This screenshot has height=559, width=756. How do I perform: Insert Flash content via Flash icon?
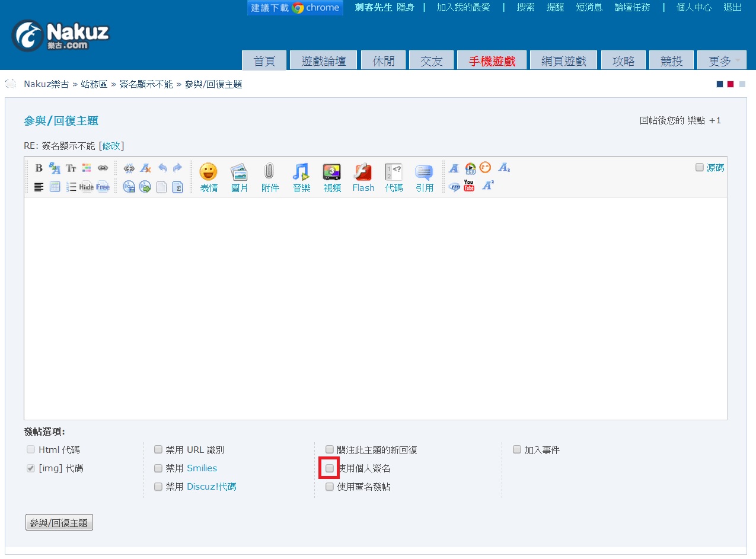click(363, 177)
